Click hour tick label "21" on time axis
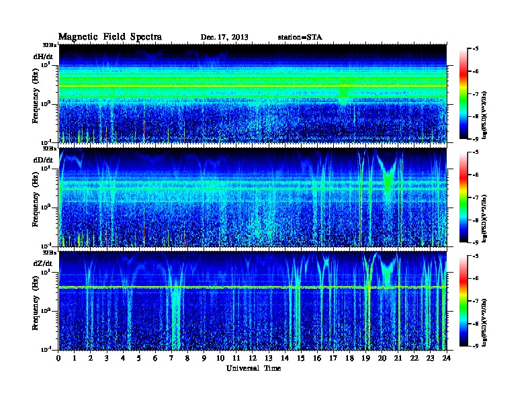 398,359
